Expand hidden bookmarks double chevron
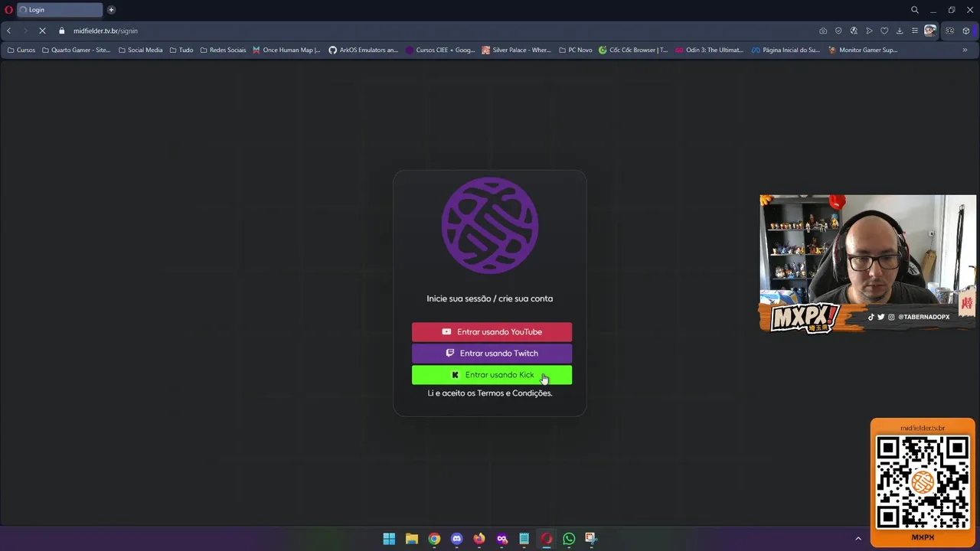980x551 pixels. (x=965, y=50)
